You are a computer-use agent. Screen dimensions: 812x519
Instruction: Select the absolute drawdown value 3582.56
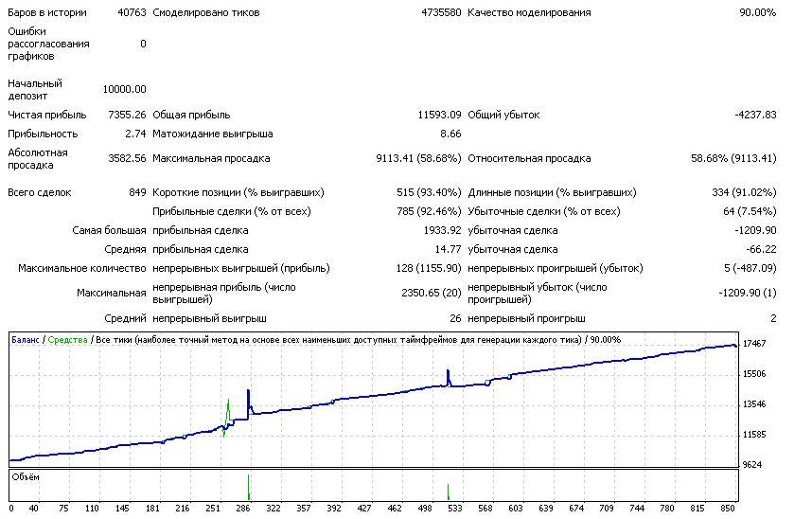127,158
